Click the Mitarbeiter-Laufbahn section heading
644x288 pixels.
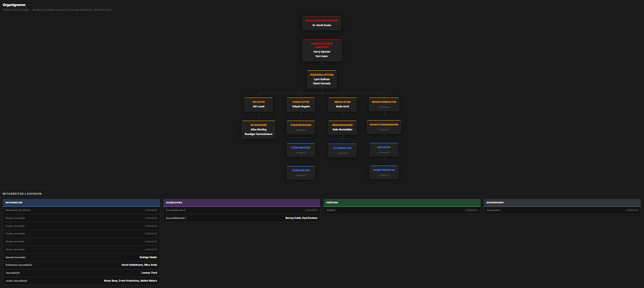tap(22, 193)
